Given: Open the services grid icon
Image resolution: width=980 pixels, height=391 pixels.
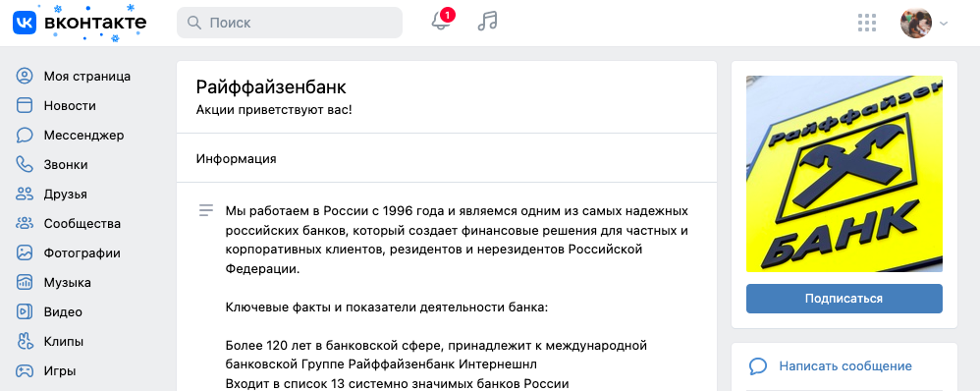Looking at the screenshot, I should coord(867,23).
